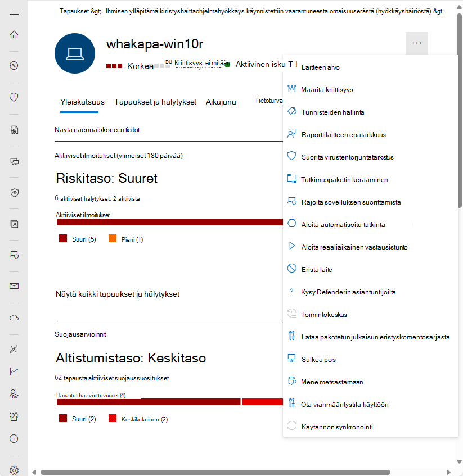Expand the navigation pane with hamburger menu

pyautogui.click(x=15, y=12)
